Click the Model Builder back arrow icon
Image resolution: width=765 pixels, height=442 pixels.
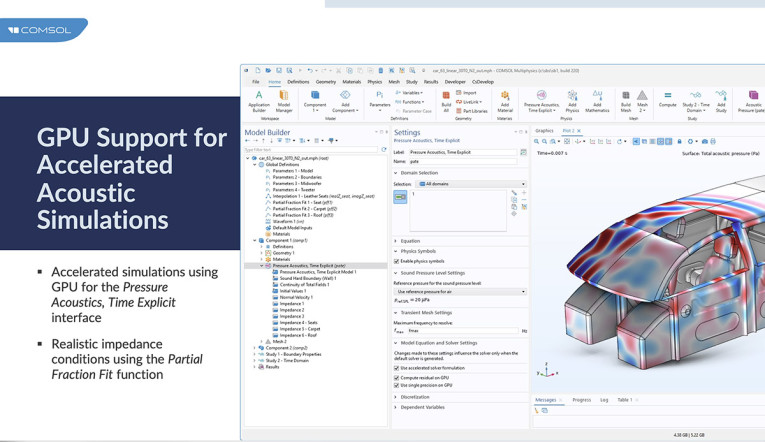click(x=248, y=141)
